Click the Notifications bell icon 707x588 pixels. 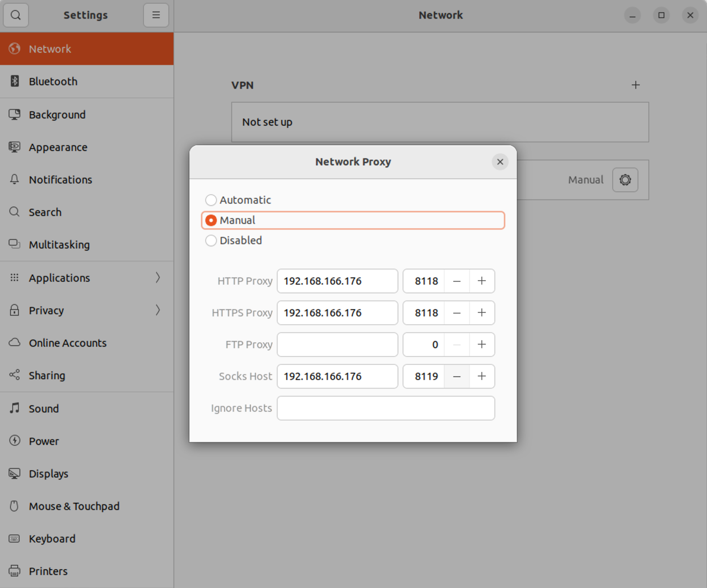(x=14, y=180)
